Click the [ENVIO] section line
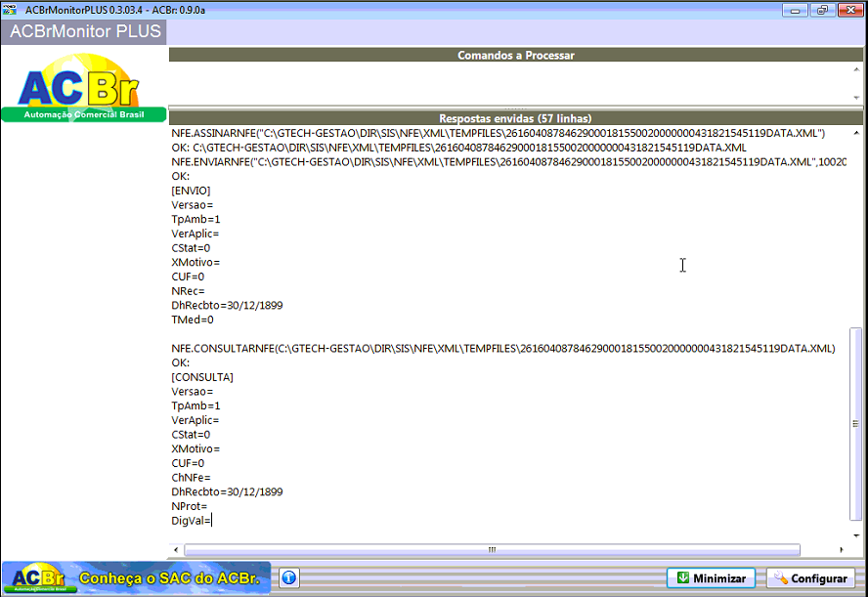The height and width of the screenshot is (597, 868). tap(191, 191)
